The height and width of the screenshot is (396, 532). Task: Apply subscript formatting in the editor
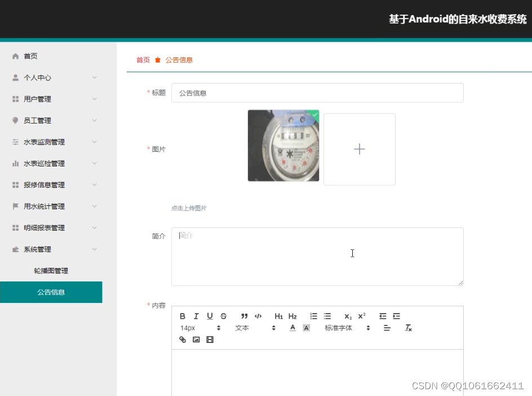tap(347, 316)
